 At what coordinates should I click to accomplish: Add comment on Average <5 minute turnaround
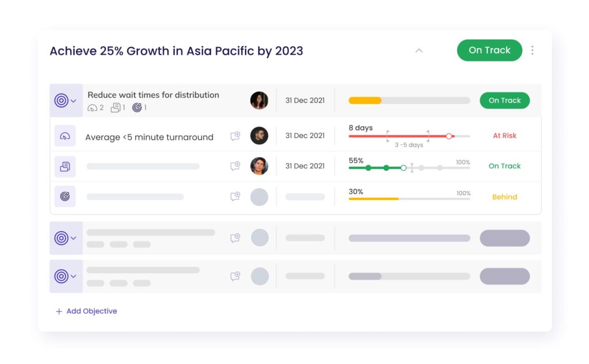coord(235,136)
